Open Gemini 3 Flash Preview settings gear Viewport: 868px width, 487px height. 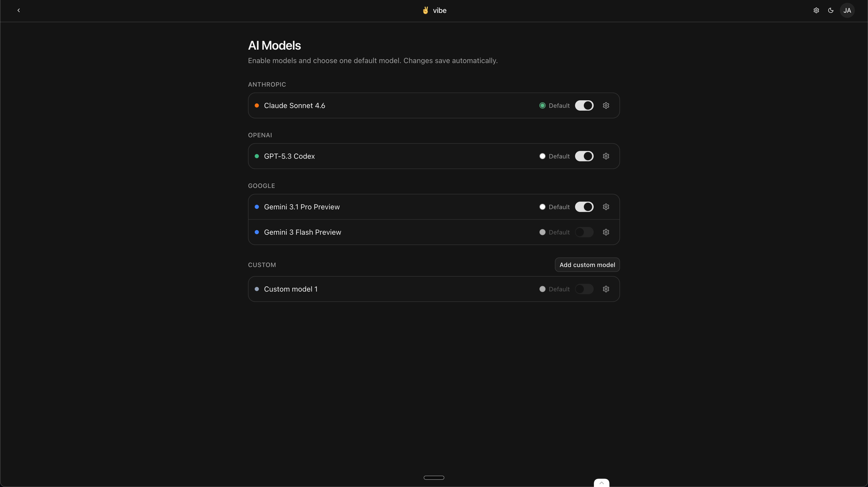click(x=606, y=232)
